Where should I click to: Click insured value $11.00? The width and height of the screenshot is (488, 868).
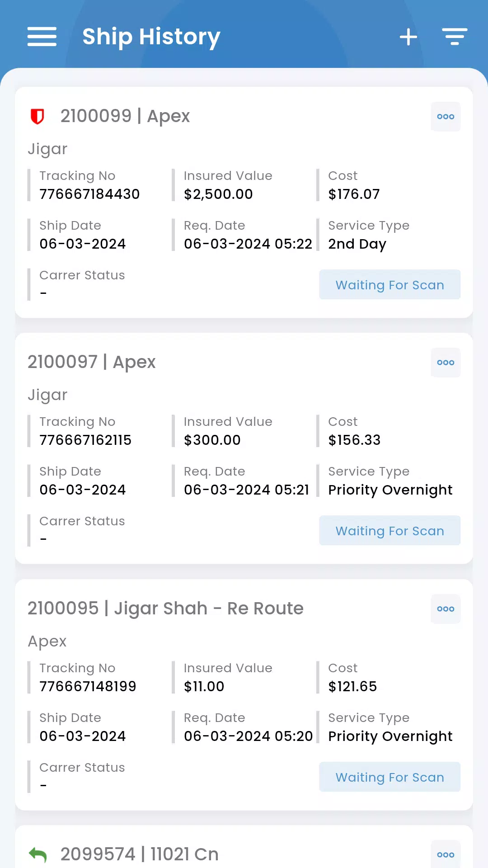coord(204,686)
